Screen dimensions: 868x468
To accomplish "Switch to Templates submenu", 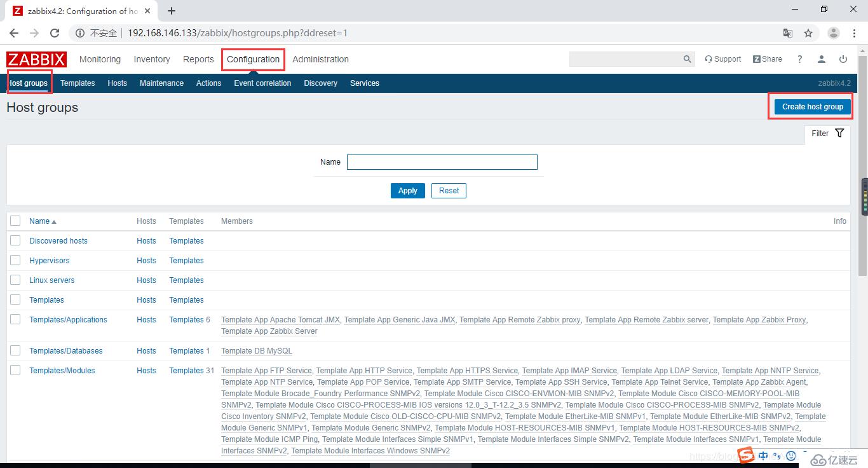I will coord(78,83).
